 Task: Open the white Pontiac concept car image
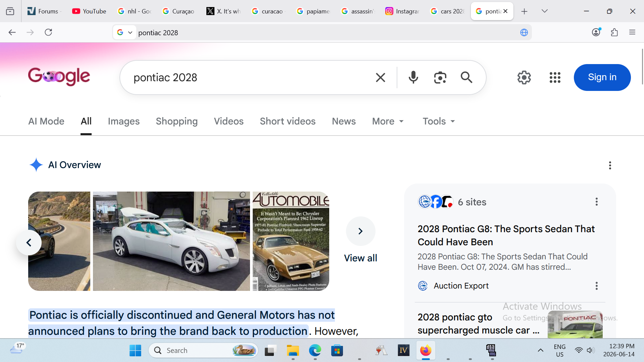171,241
